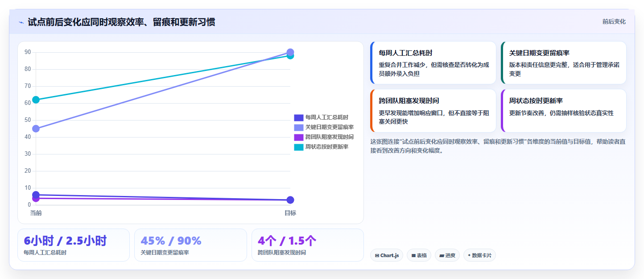The width and height of the screenshot is (644, 279).
Task: Click the teal data point at 88 目标
Action: 290,56
